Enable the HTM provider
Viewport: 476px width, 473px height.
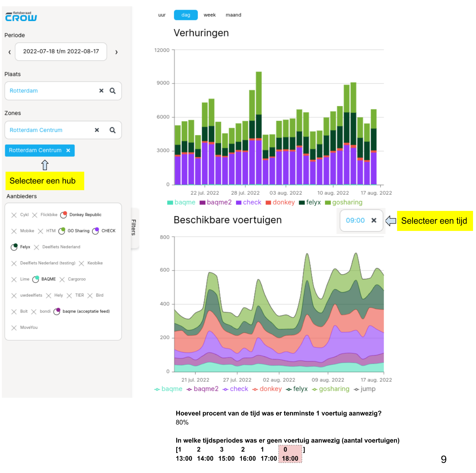click(x=46, y=231)
